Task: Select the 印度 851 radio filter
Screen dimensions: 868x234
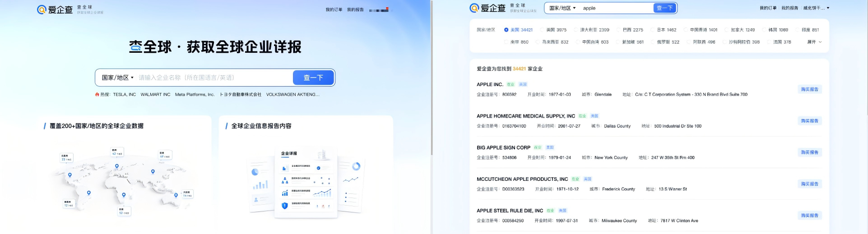Action: [x=807, y=30]
